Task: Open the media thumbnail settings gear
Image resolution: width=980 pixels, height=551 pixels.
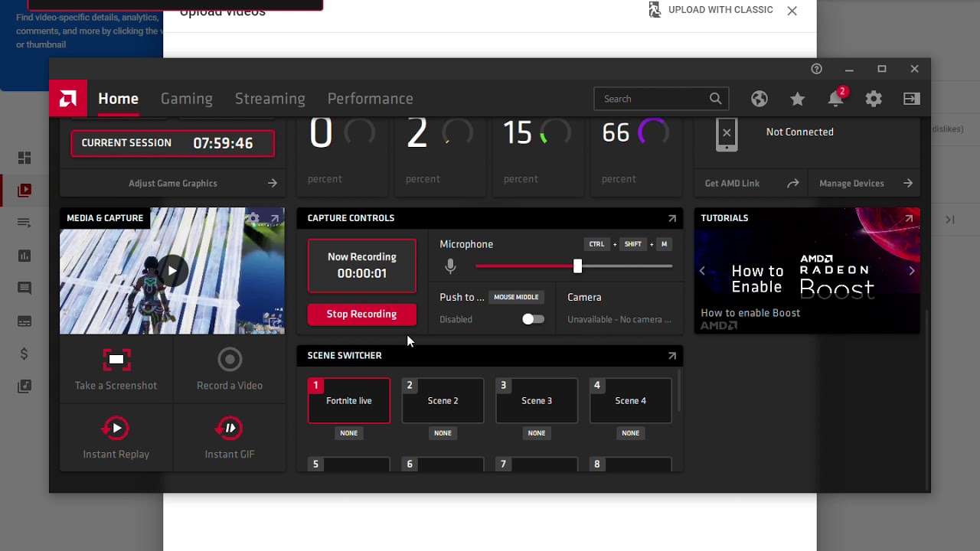Action: point(253,219)
